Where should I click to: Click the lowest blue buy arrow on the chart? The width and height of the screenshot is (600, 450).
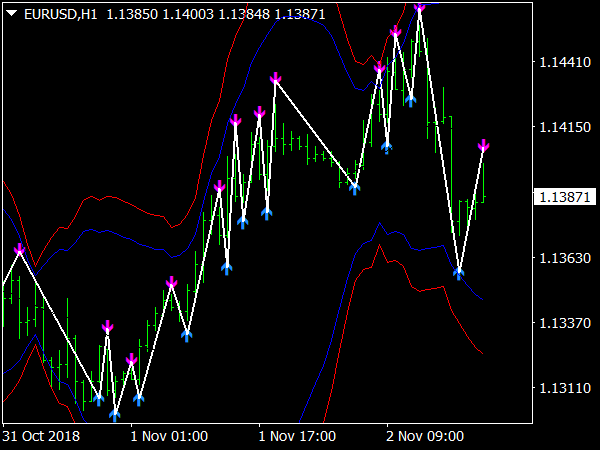[114, 415]
